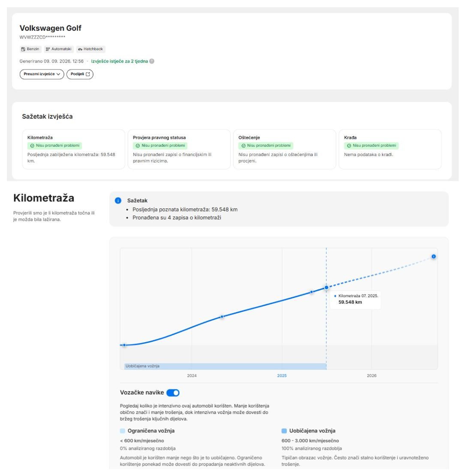
Task: Open the Provjera pravnog statusa card
Action: tap(179, 149)
